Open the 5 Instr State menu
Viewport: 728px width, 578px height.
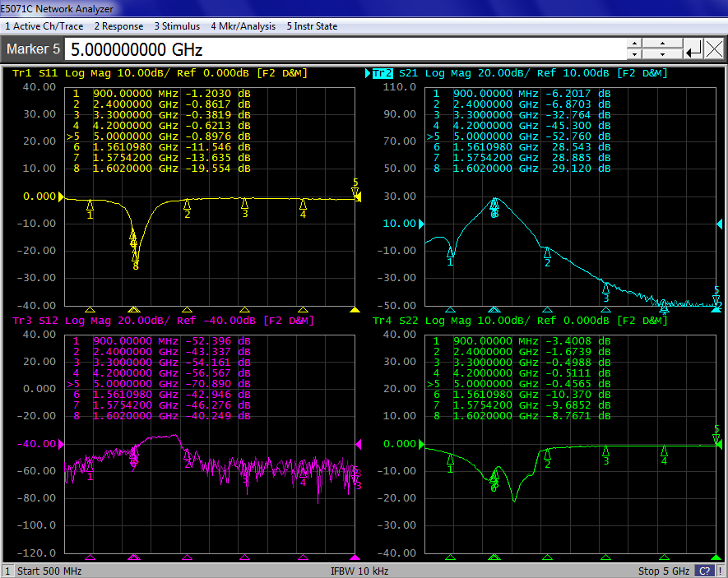[312, 26]
